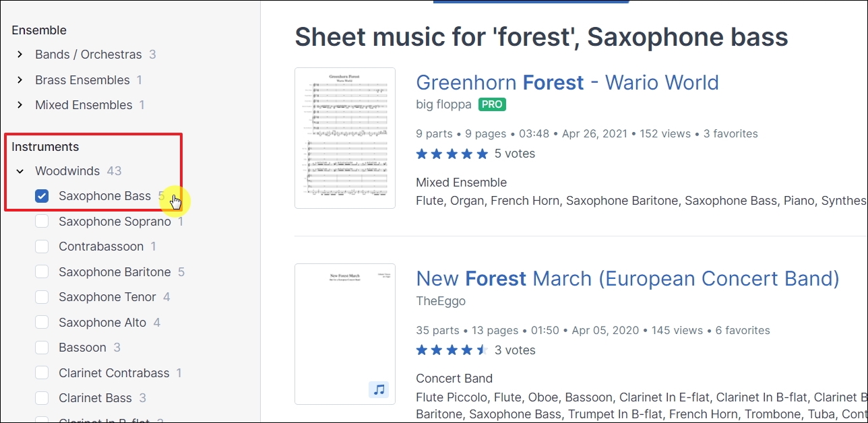This screenshot has height=423, width=868.
Task: Click the 'Concert Band' text under New Forest March
Action: (x=454, y=379)
